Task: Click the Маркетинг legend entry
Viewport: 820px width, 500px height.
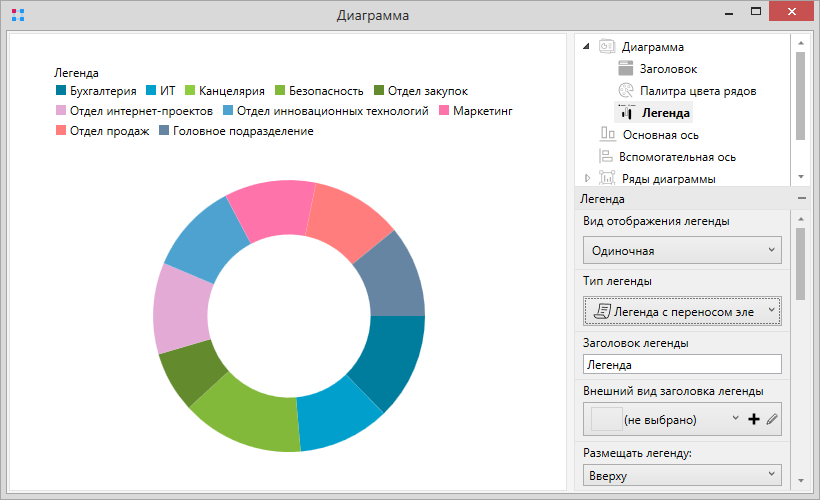Action: [482, 111]
